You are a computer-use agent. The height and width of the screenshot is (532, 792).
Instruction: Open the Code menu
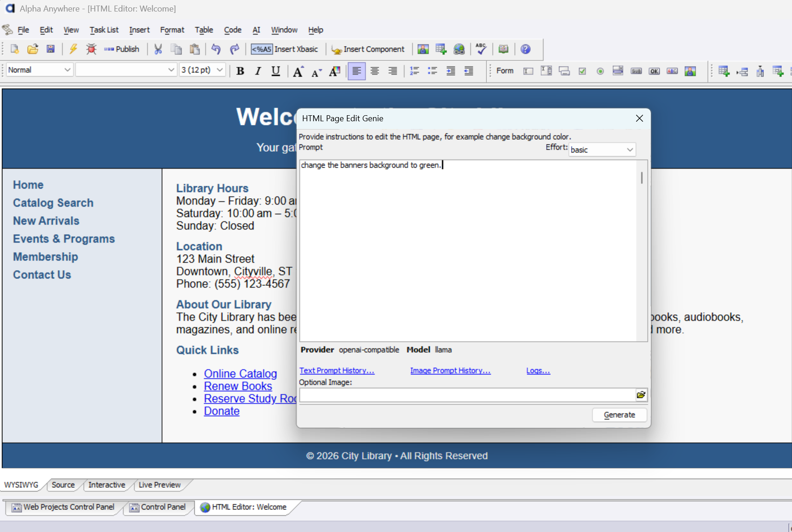point(232,30)
